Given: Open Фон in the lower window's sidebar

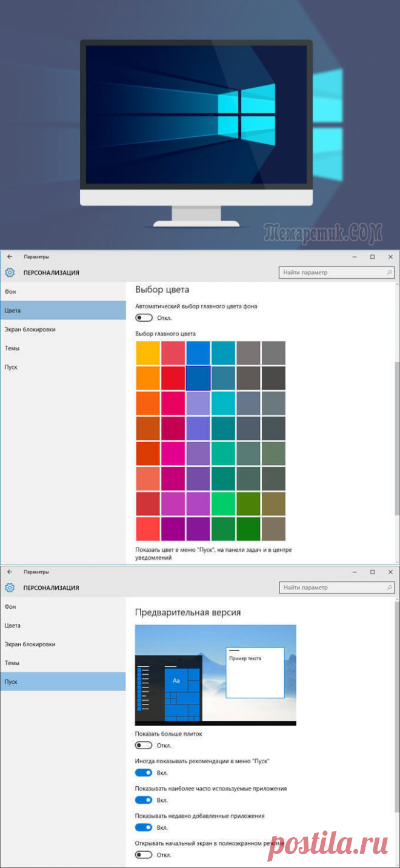Looking at the screenshot, I should [63, 606].
